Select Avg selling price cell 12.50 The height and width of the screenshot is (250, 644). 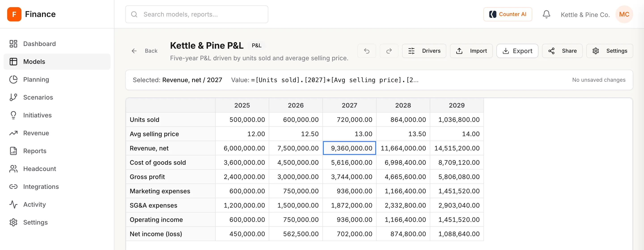(x=296, y=134)
